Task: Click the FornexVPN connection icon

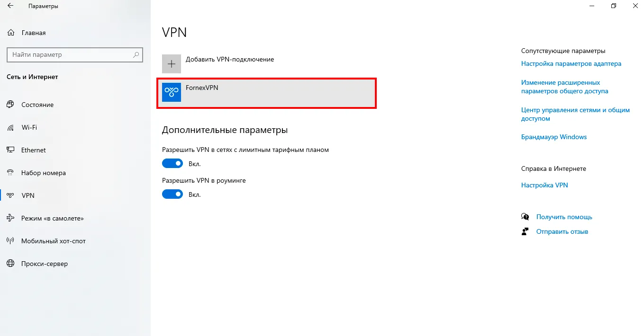Action: (x=172, y=92)
